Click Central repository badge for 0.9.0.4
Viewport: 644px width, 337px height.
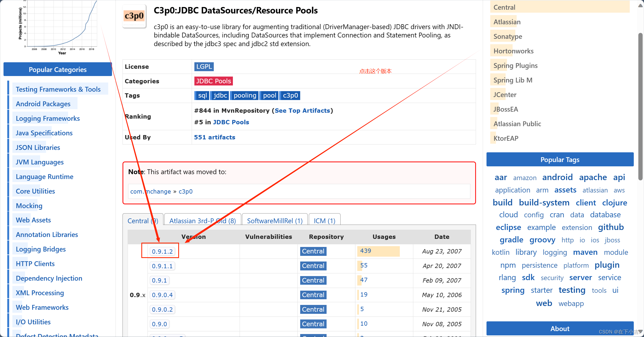point(313,295)
